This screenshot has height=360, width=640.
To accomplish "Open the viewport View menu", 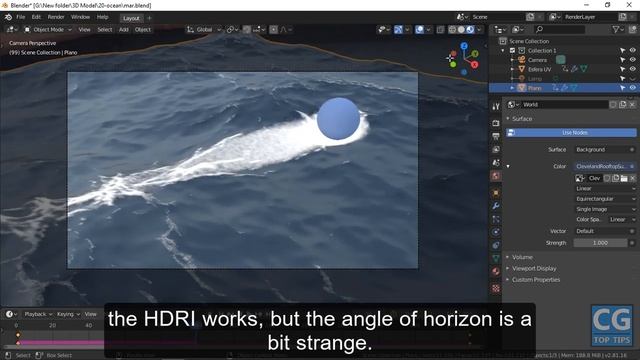I will [84, 29].
